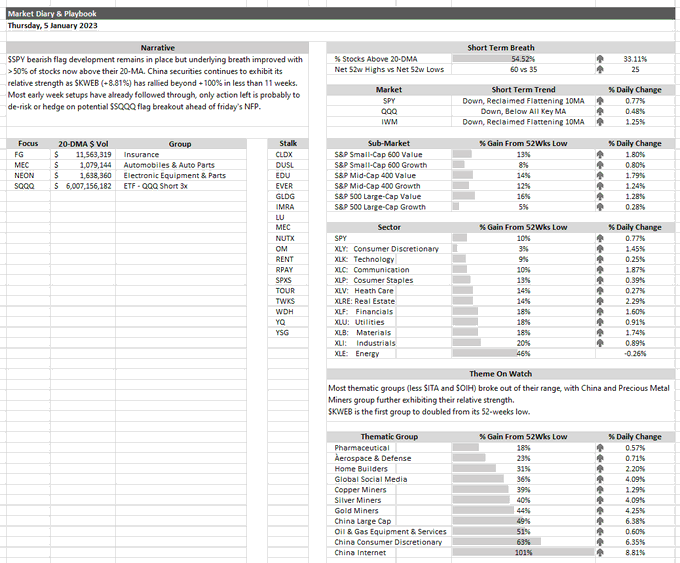The height and width of the screenshot is (563, 680).
Task: Click the up-arrow icon beside Net 52w Highs
Action: 600,69
